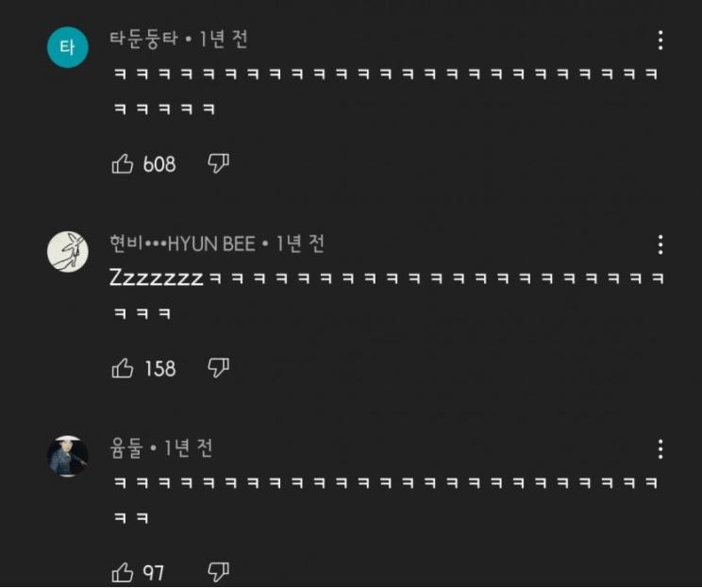The width and height of the screenshot is (702, 588).
Task: Open 윰둘's profile avatar picture
Action: 68,457
